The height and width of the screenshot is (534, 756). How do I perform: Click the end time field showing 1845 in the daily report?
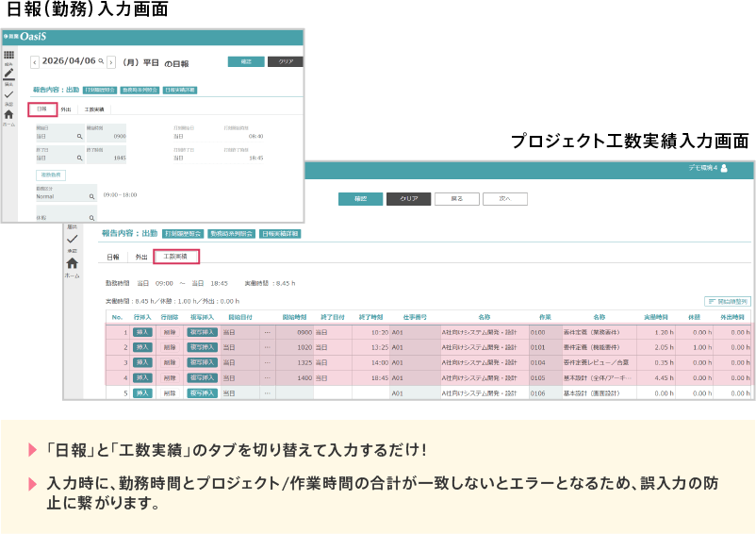click(107, 155)
